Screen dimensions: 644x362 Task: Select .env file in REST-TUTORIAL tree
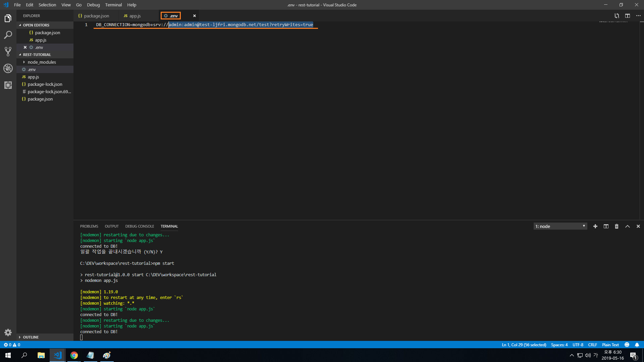click(45, 69)
